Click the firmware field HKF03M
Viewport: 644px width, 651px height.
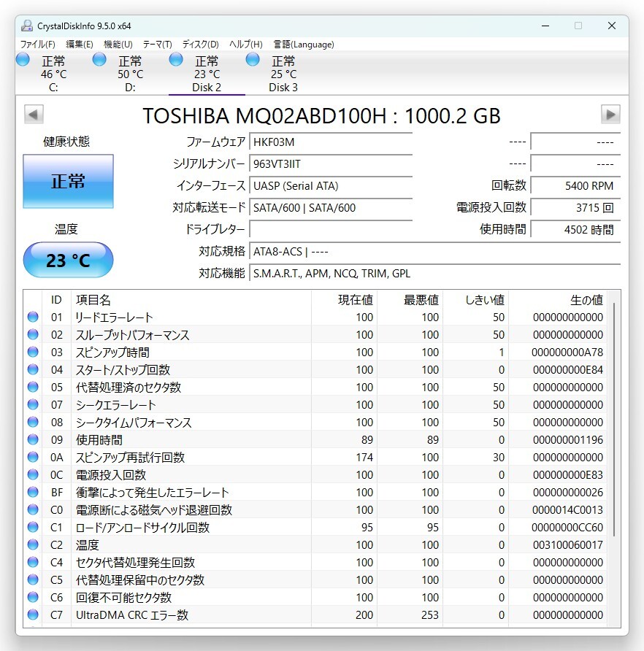[331, 142]
